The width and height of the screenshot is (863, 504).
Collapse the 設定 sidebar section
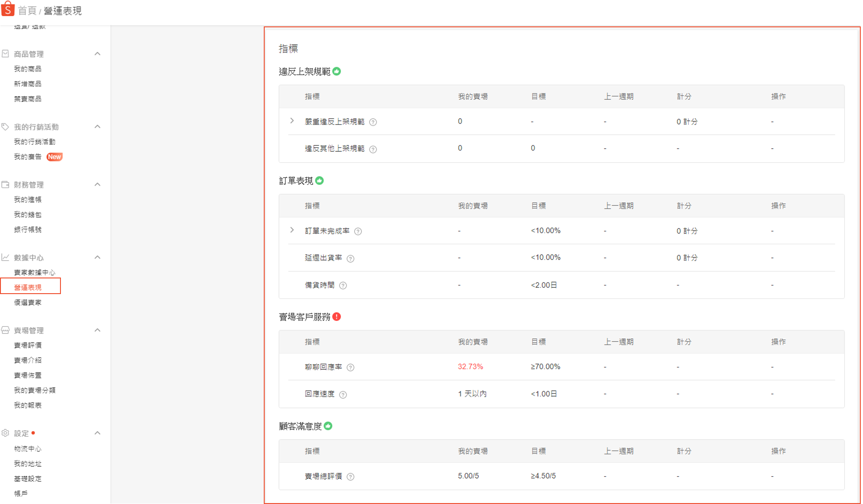[x=97, y=433]
